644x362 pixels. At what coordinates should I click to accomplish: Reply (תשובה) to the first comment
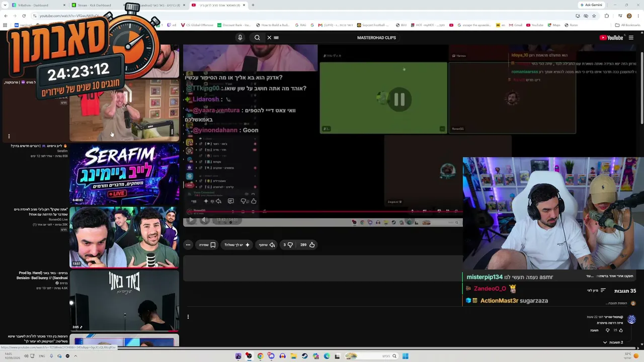pyautogui.click(x=594, y=330)
